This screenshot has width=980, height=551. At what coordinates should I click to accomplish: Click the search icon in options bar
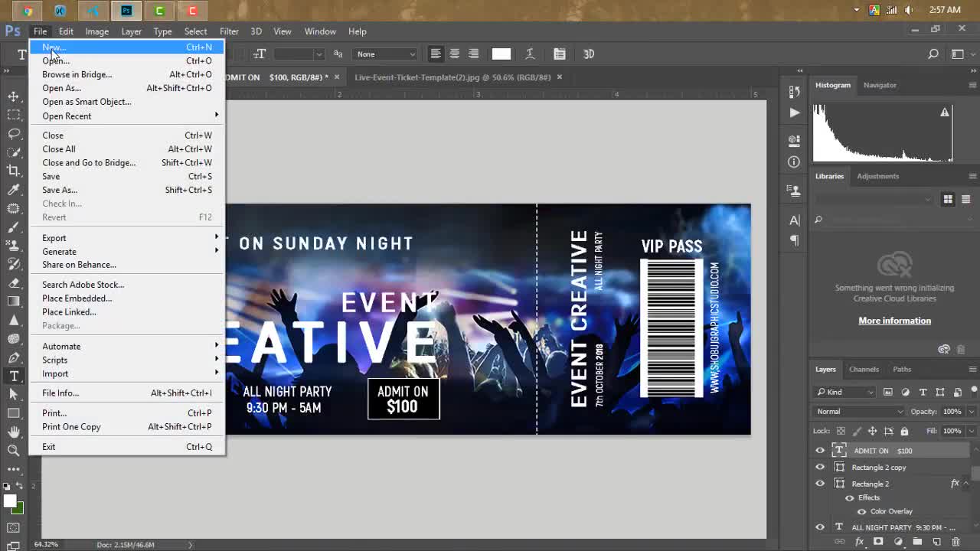[x=933, y=54]
